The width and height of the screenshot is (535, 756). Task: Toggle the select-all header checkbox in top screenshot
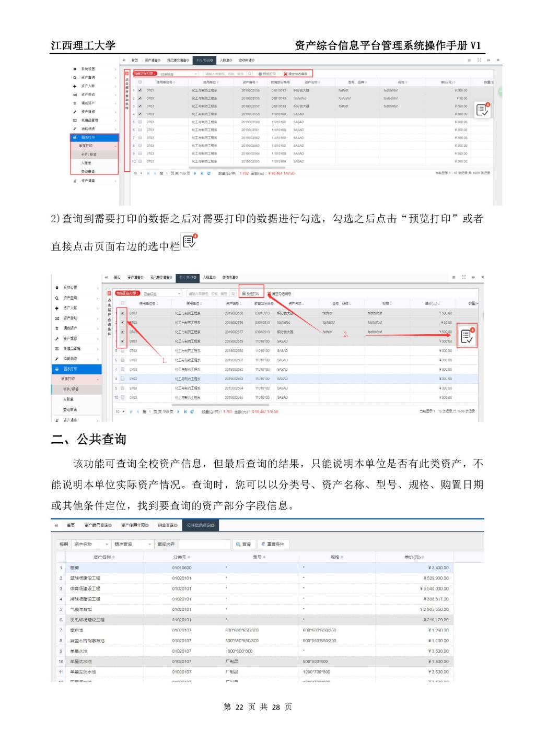point(140,82)
